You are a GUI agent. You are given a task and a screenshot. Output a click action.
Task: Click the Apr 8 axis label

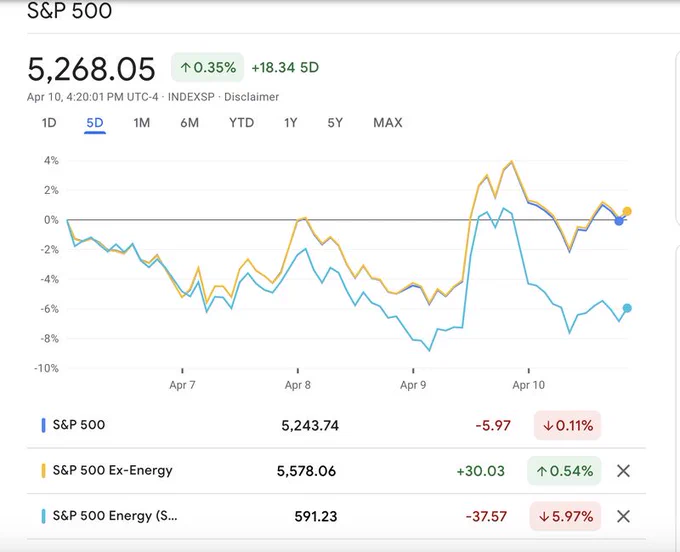(298, 385)
